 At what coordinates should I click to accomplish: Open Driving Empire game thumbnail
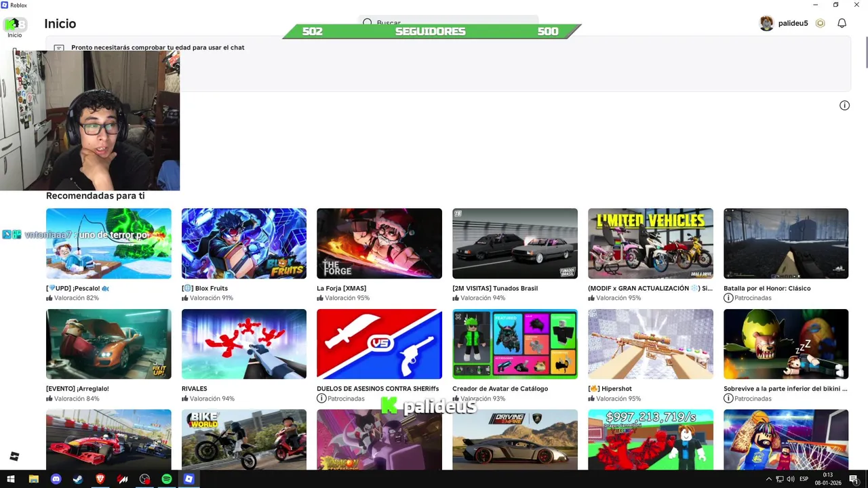click(x=515, y=439)
